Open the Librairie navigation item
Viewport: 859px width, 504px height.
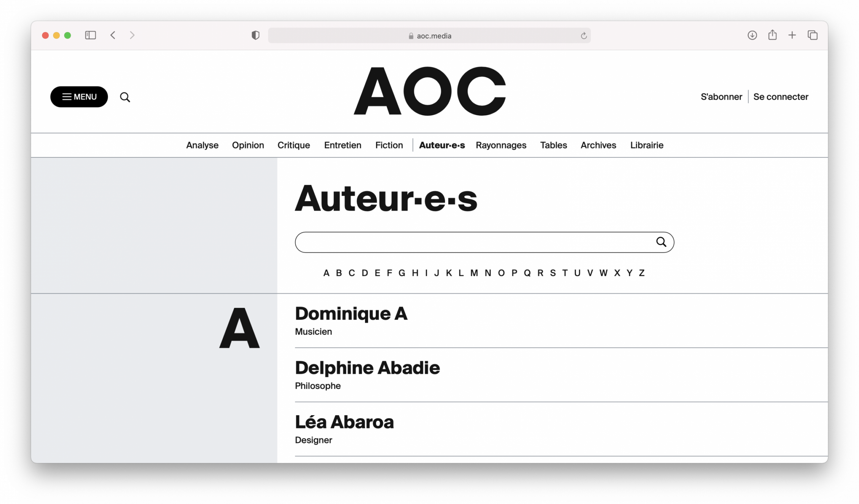pyautogui.click(x=647, y=145)
